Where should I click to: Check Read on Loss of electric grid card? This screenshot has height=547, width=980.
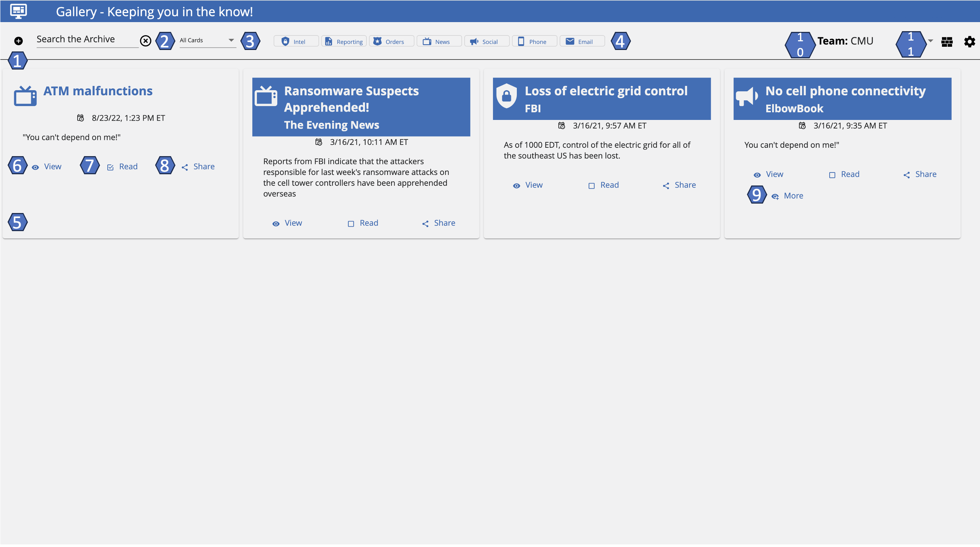point(603,185)
